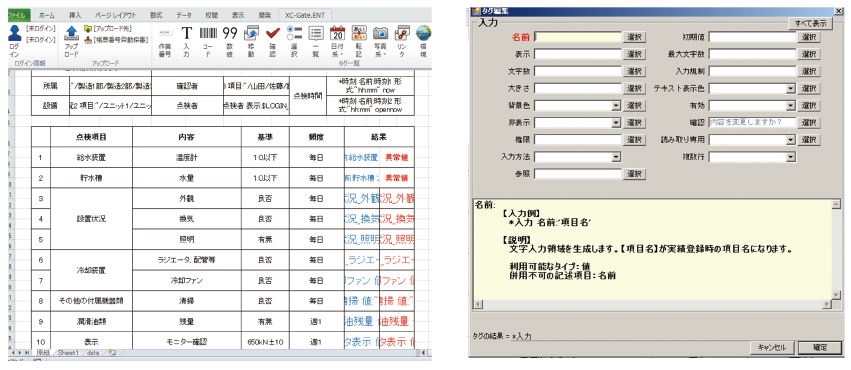Select the 冷却ファン cell

[x=187, y=280]
